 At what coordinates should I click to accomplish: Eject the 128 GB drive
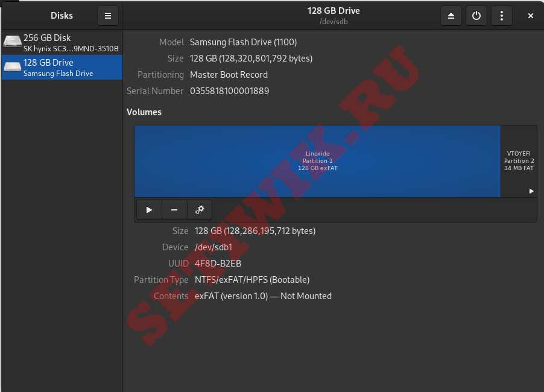451,16
